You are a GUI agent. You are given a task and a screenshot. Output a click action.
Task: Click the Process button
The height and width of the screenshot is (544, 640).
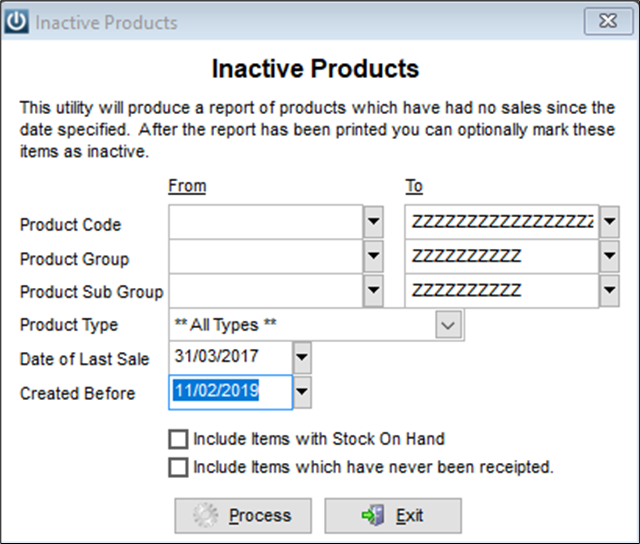(243, 515)
